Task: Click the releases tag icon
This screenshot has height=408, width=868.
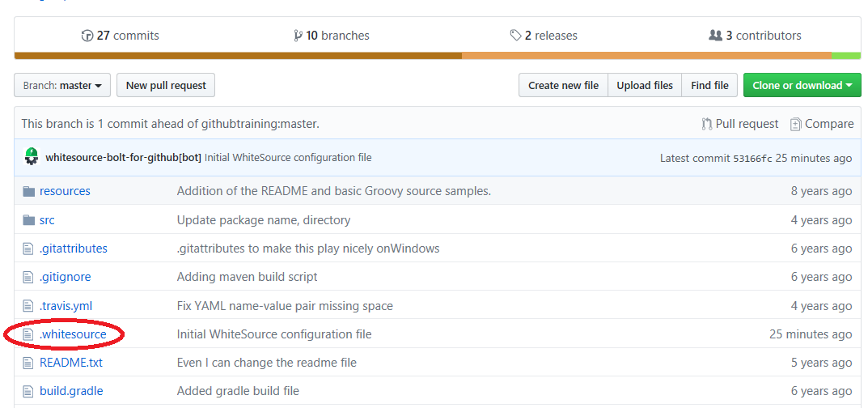Action: coord(515,36)
